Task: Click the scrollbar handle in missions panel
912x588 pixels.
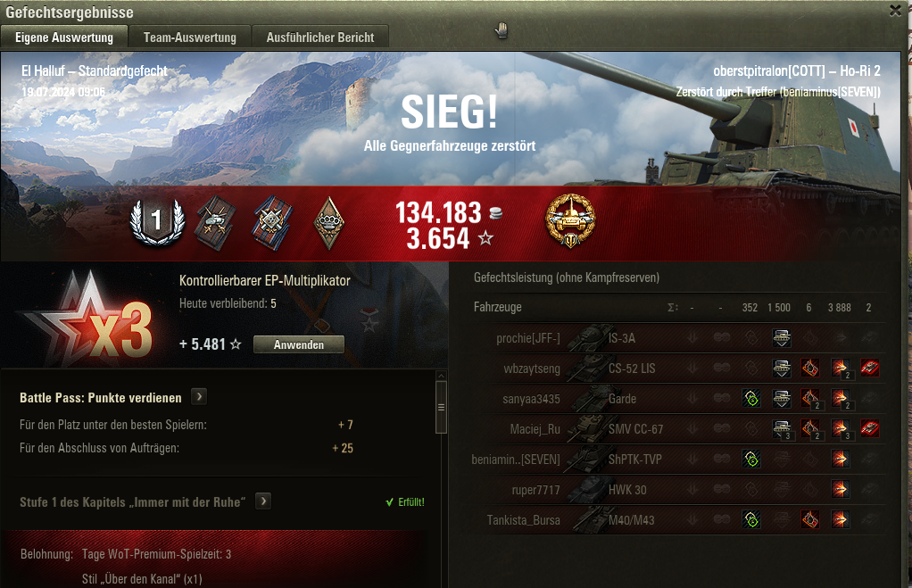Action: click(x=441, y=407)
